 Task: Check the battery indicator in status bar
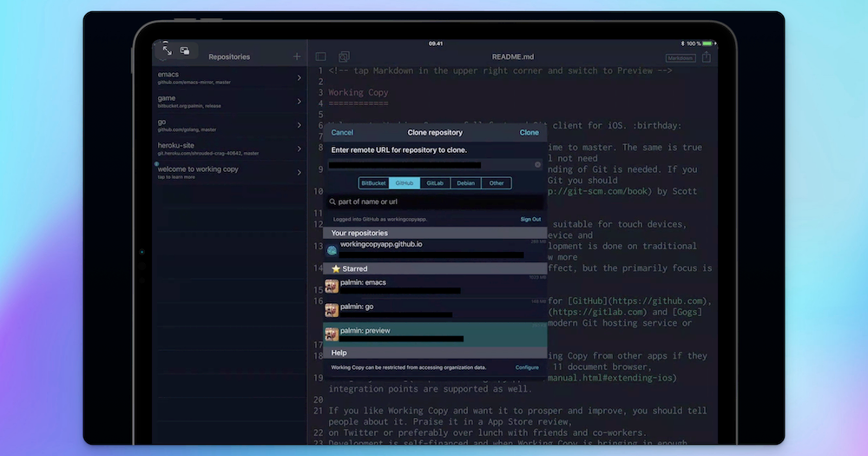[x=708, y=43]
